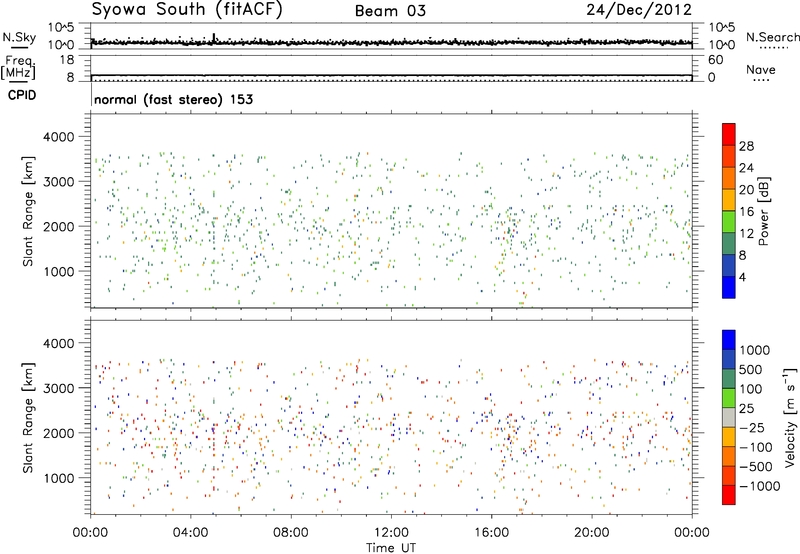Image resolution: width=800 pixels, height=554 pixels.
Task: Click the flat frequency trace line near 8 MHz
Action: (x=391, y=75)
